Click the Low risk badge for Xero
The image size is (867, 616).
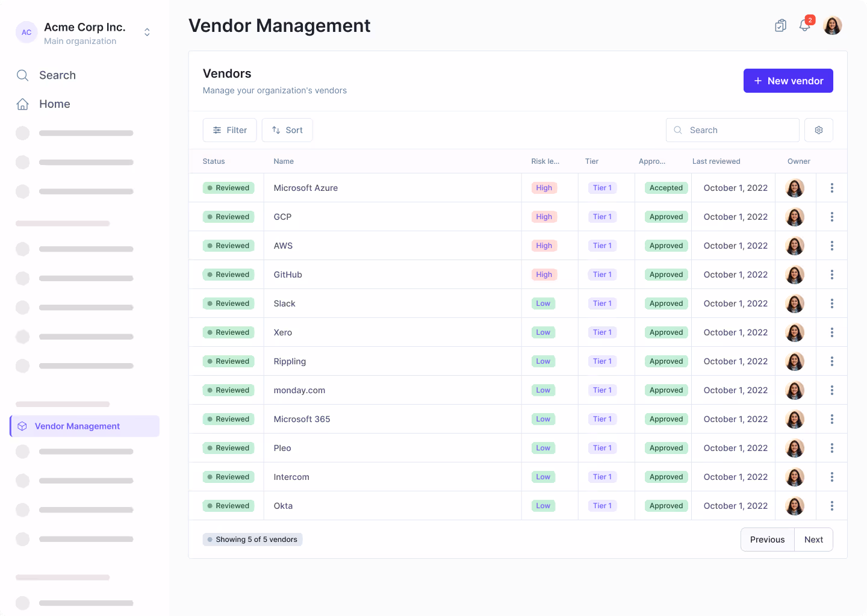(543, 332)
